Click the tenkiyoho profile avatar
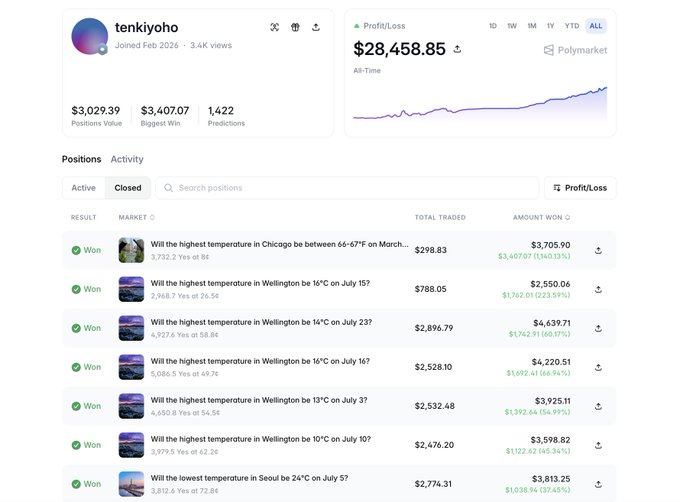Image resolution: width=680 pixels, height=502 pixels. click(89, 36)
